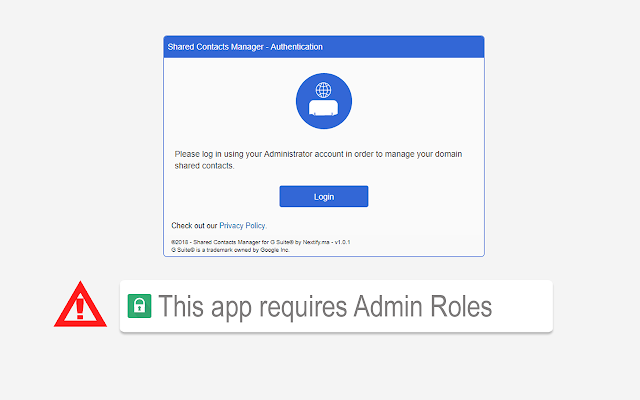Click the word "Admin" in the banner
The height and width of the screenshot is (400, 640).
[x=388, y=306]
